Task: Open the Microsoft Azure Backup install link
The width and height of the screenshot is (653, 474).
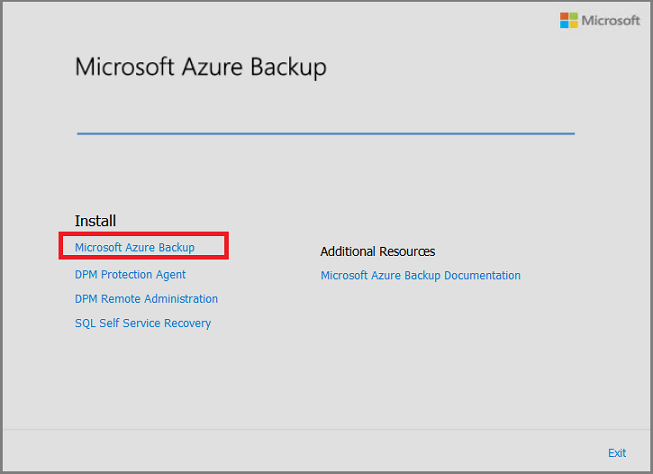Action: [x=135, y=247]
